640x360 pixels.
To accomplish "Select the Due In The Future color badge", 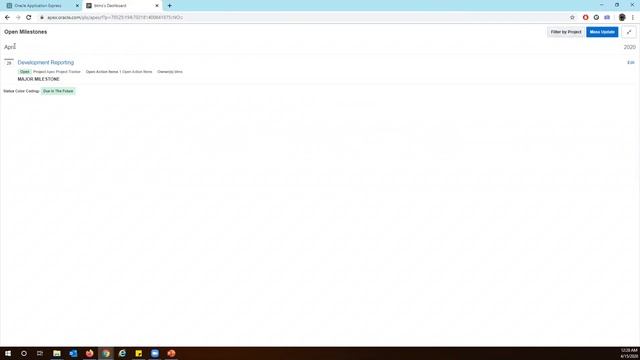I will (x=58, y=91).
